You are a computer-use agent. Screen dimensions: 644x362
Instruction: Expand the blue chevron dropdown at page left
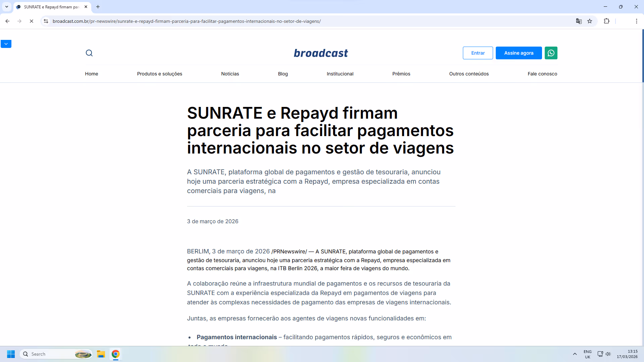pos(6,44)
